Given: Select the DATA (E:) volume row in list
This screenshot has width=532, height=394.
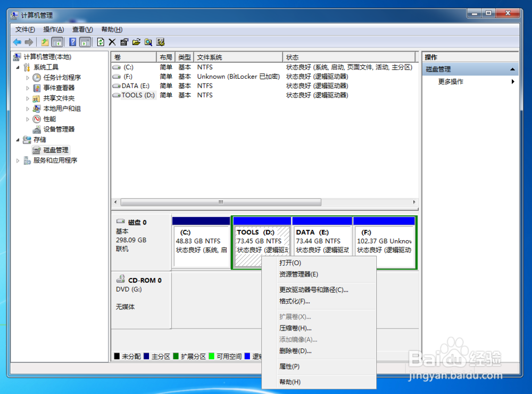Looking at the screenshot, I should click(263, 86).
